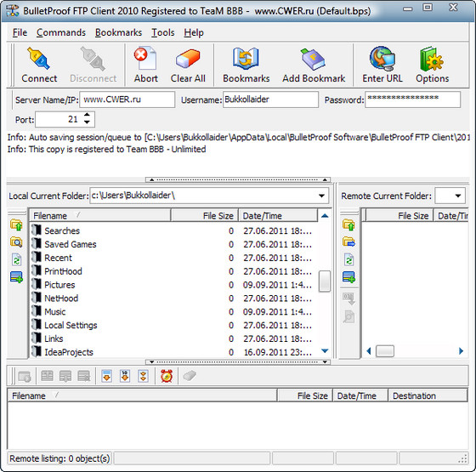Increase the port number with up arrow
This screenshot has height=472, width=476.
[87, 115]
